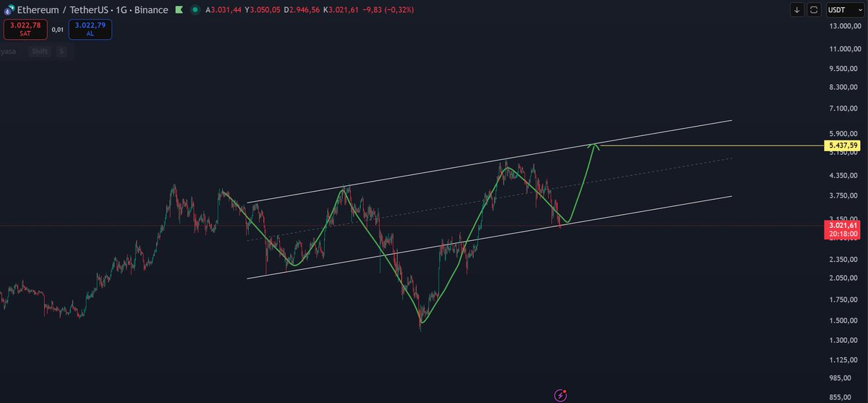
Task: Click 4.350,00 on the price axis
Action: [845, 176]
